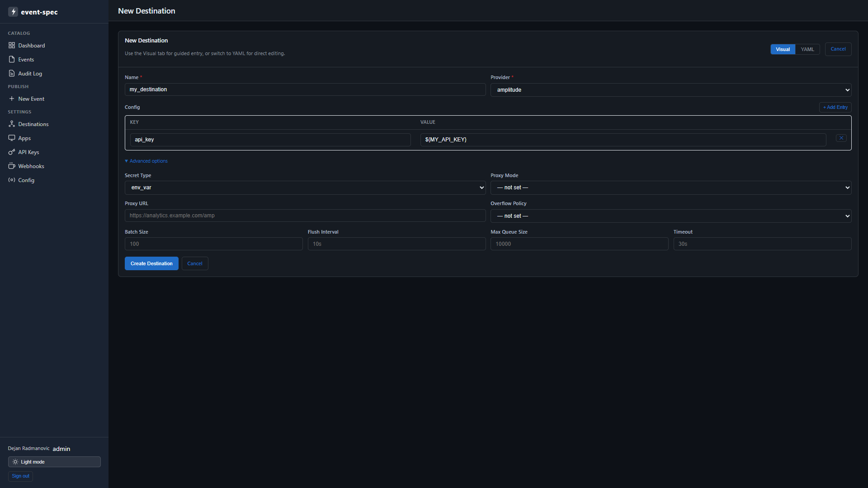Focus the Proxy URL input field
The image size is (868, 488).
coord(305,216)
